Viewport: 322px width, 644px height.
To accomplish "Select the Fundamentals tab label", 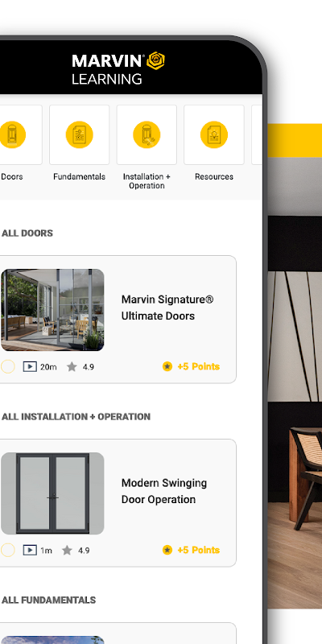I will [79, 176].
